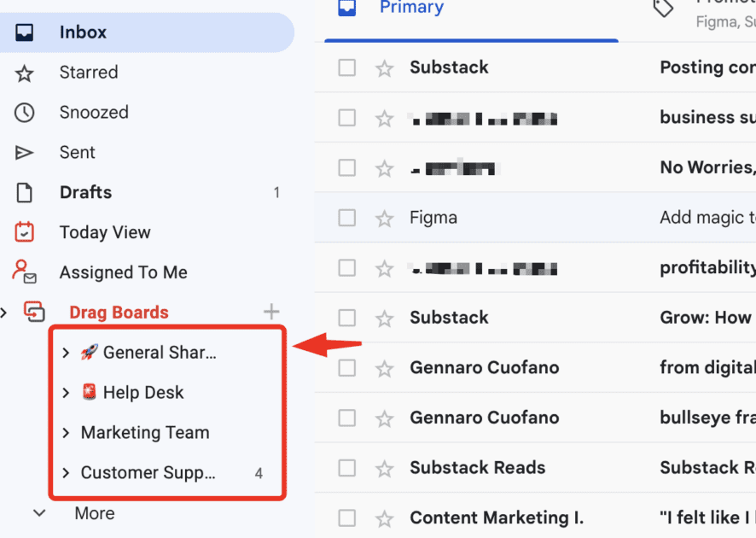Star the Substack Posting email
756x538 pixels.
tap(384, 68)
